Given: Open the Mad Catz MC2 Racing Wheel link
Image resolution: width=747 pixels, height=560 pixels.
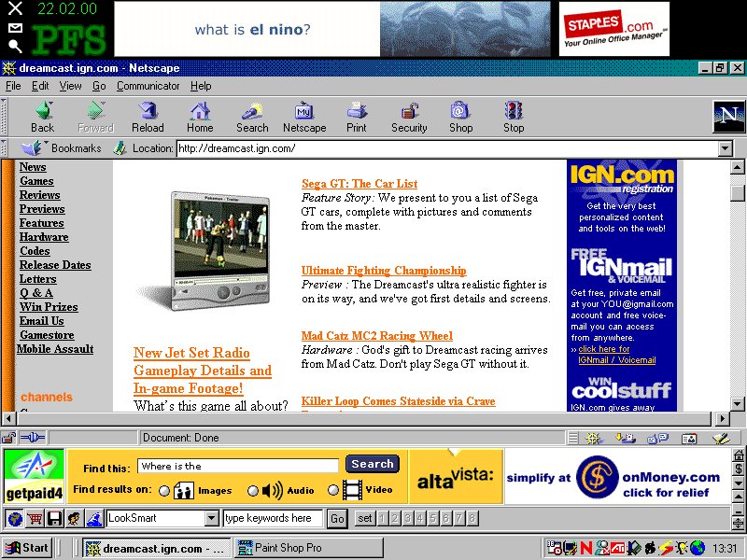Looking at the screenshot, I should tap(377, 336).
